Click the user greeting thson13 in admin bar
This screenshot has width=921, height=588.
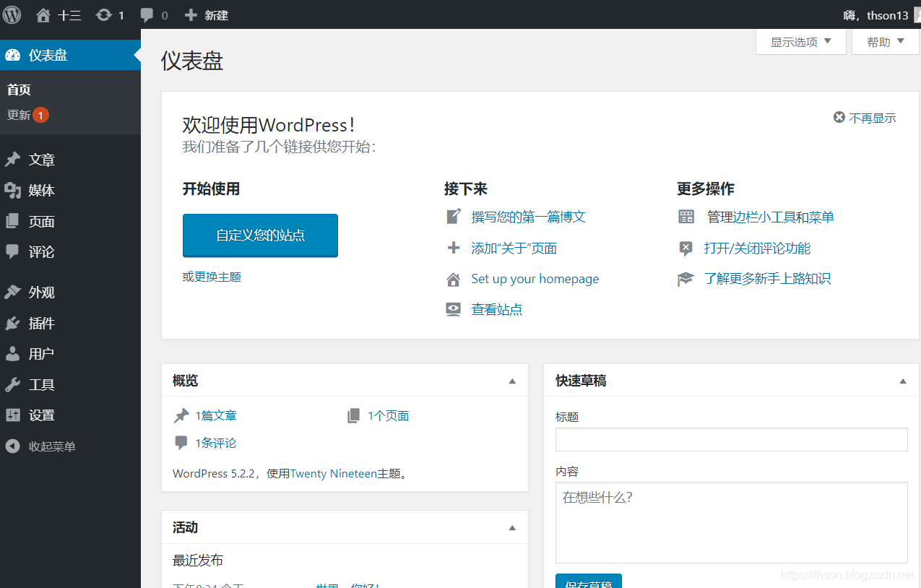point(876,14)
